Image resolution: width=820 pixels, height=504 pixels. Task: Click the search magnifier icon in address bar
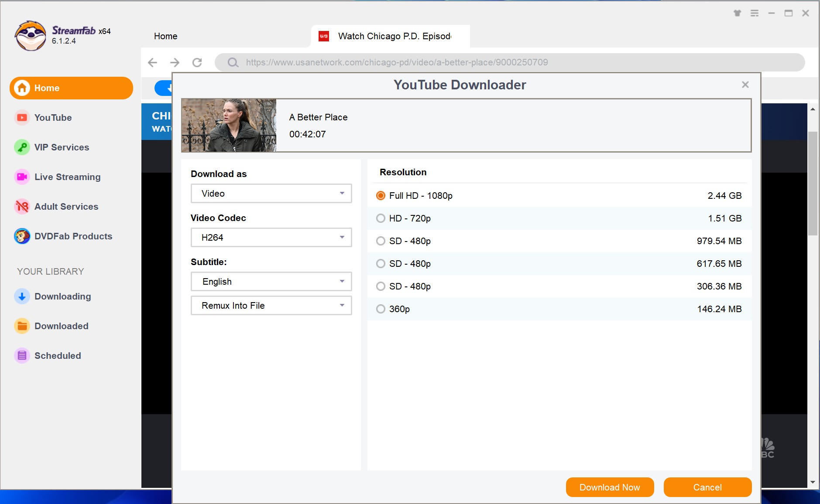(233, 62)
